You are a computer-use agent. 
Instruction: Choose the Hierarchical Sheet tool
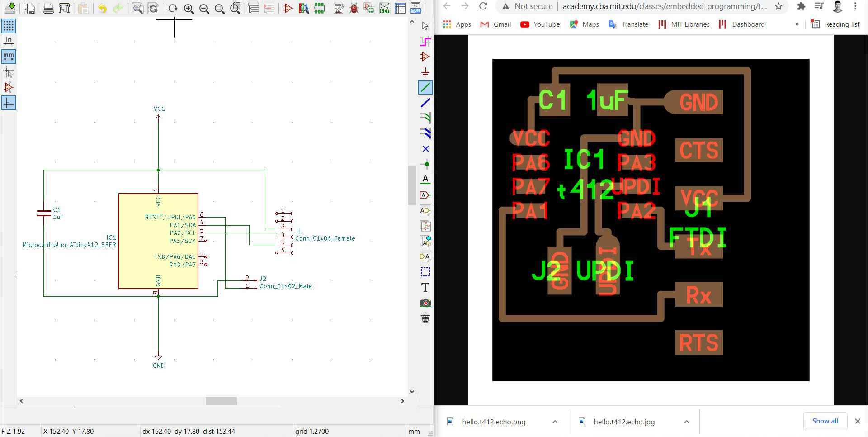[425, 226]
